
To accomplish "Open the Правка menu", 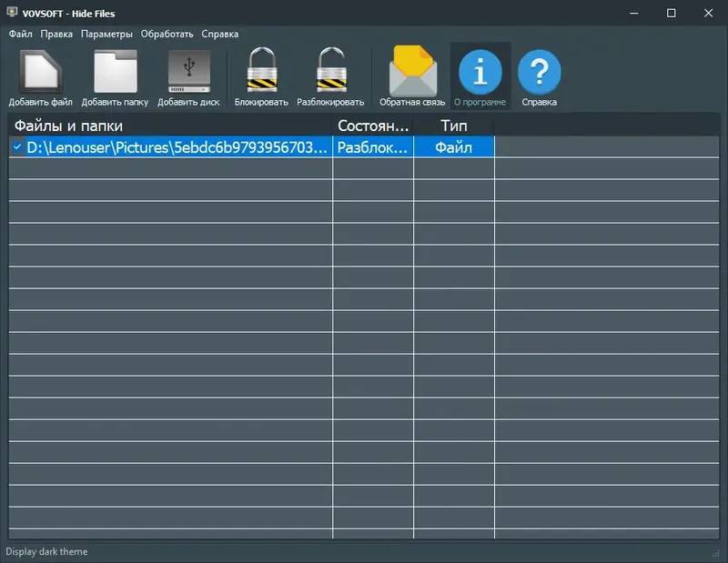I will 56,34.
